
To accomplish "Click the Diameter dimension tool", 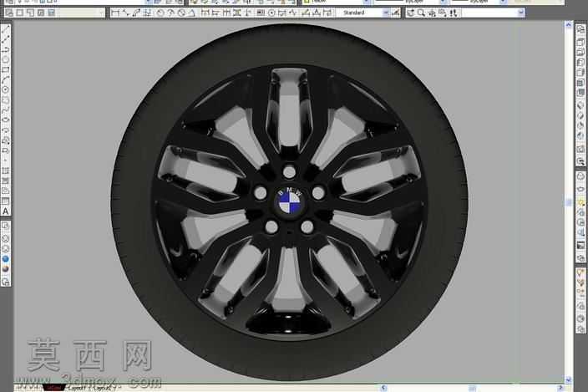I will coord(181,13).
